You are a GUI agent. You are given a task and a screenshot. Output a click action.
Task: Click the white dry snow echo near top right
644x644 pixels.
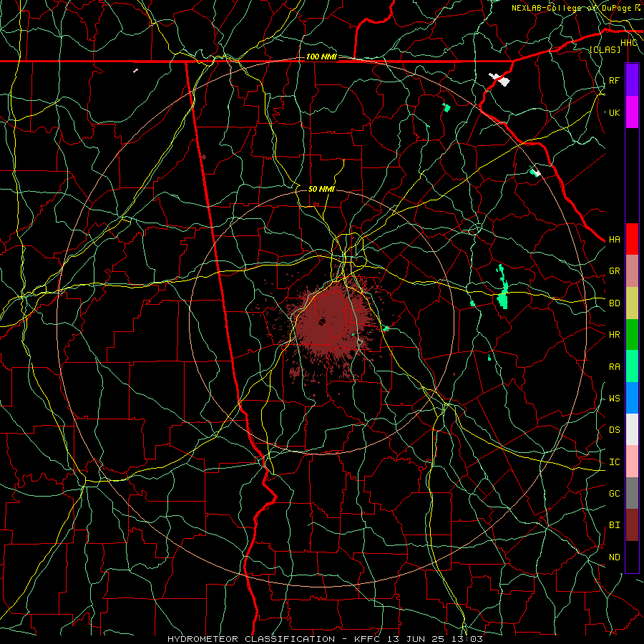500,79
